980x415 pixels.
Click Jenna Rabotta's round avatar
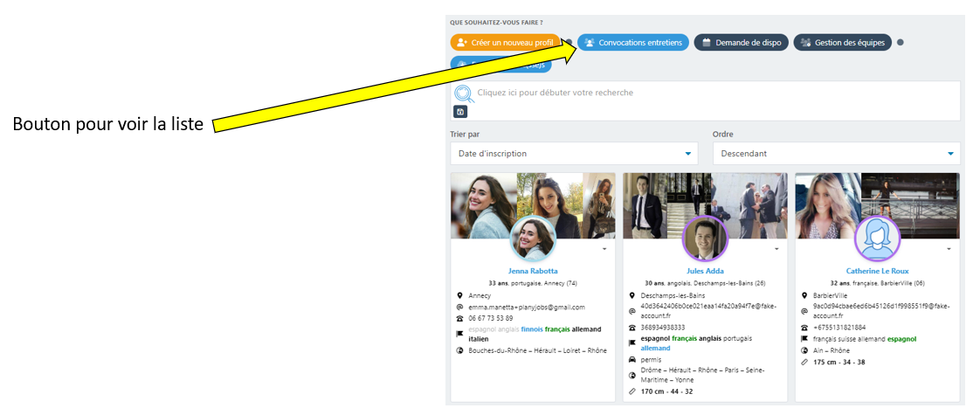(533, 239)
